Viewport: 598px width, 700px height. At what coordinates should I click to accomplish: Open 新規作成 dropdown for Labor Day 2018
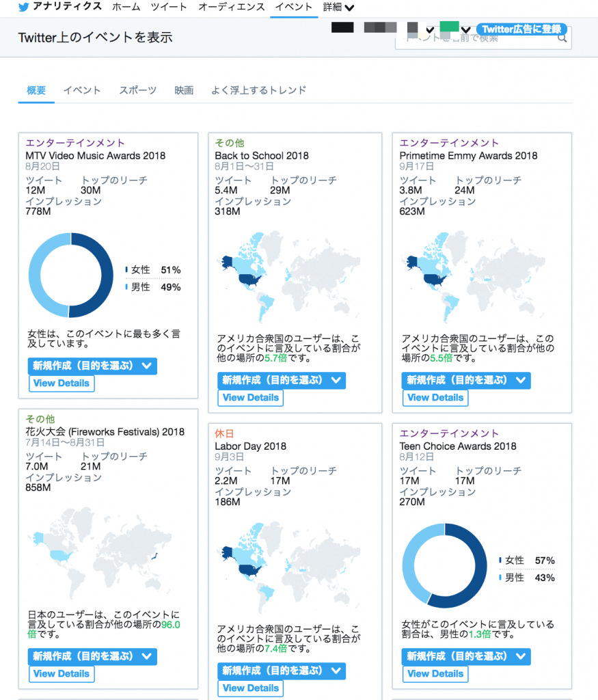(282, 671)
